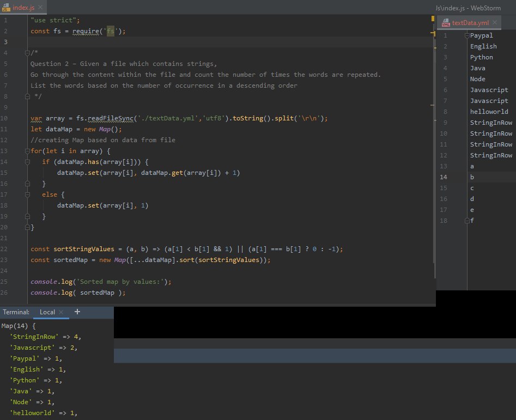Click "'helloworld' => 1" terminal line
This screenshot has width=516, height=420.
44,413
